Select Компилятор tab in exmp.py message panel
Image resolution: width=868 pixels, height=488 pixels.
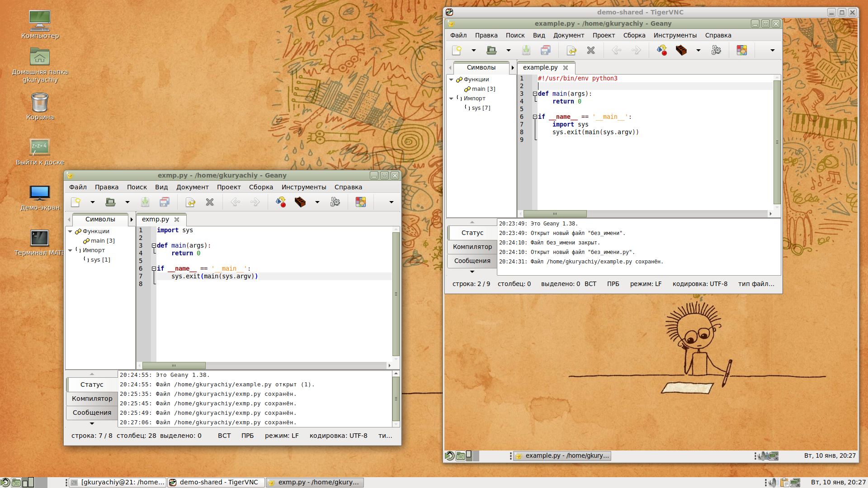[92, 399]
